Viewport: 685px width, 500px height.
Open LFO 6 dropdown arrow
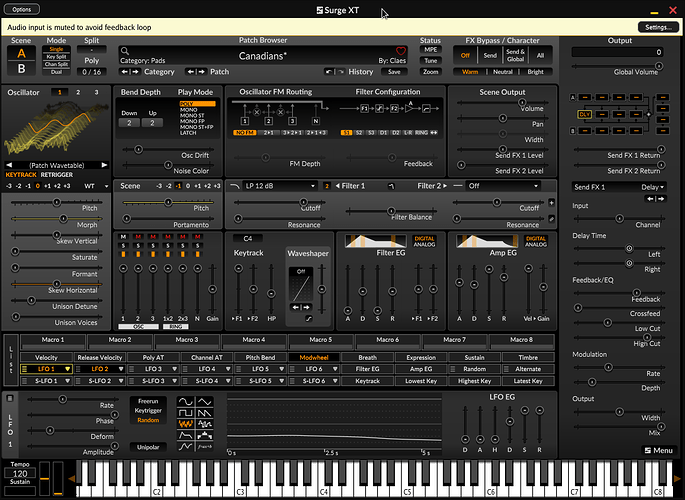pyautogui.click(x=335, y=369)
